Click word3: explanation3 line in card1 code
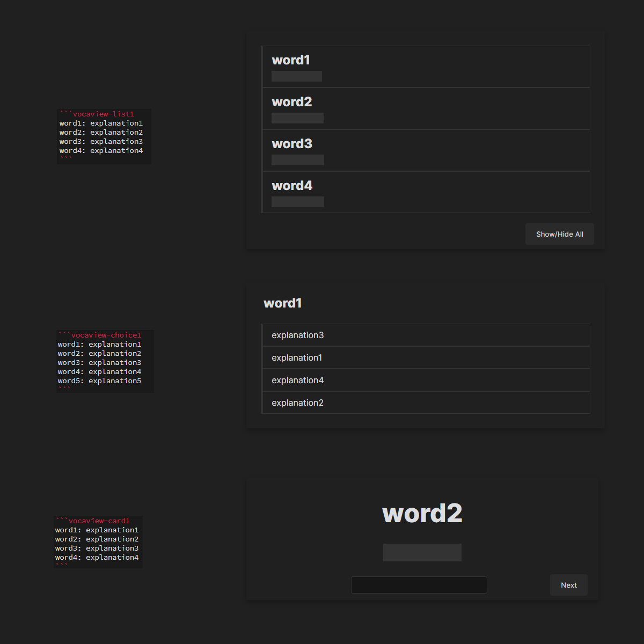 [x=97, y=548]
